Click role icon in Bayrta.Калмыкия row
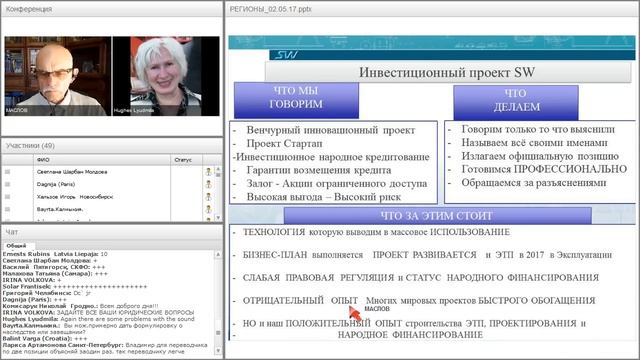The width and height of the screenshot is (640, 360). coord(209,209)
